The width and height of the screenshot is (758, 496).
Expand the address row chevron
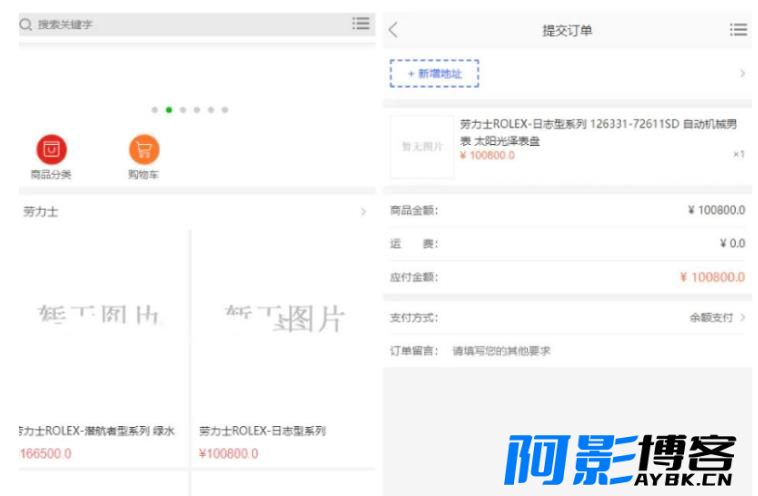(x=743, y=73)
